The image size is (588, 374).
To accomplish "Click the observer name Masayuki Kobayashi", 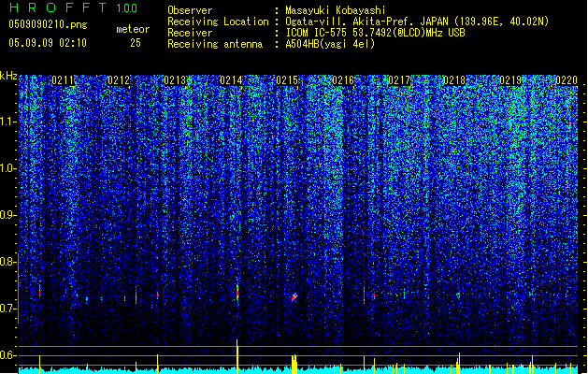I will 335,10.
